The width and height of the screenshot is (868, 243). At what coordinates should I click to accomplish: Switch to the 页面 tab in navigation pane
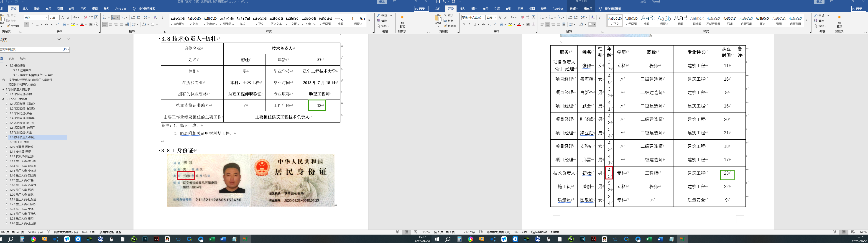pos(11,58)
